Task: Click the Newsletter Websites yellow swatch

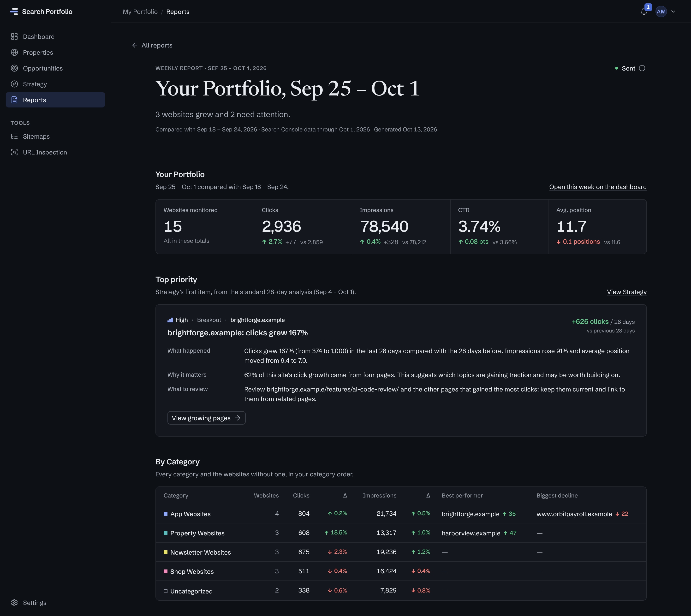Action: pyautogui.click(x=166, y=552)
